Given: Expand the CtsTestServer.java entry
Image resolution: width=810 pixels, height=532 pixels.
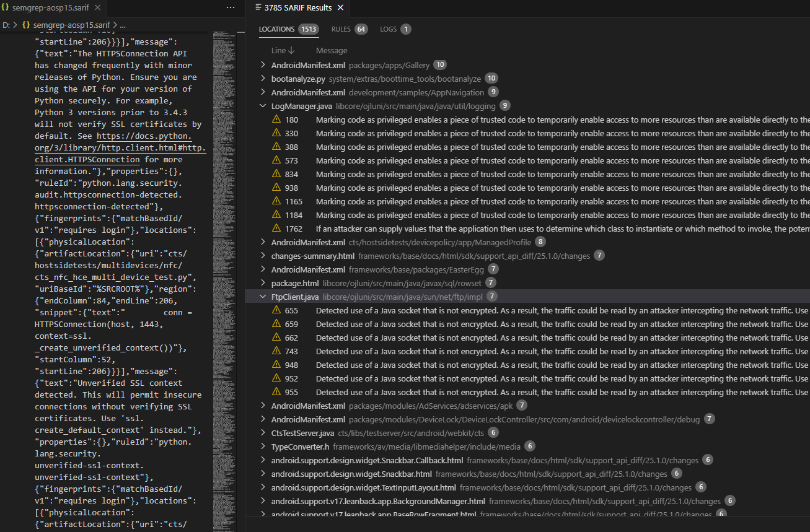Looking at the screenshot, I should [x=262, y=432].
